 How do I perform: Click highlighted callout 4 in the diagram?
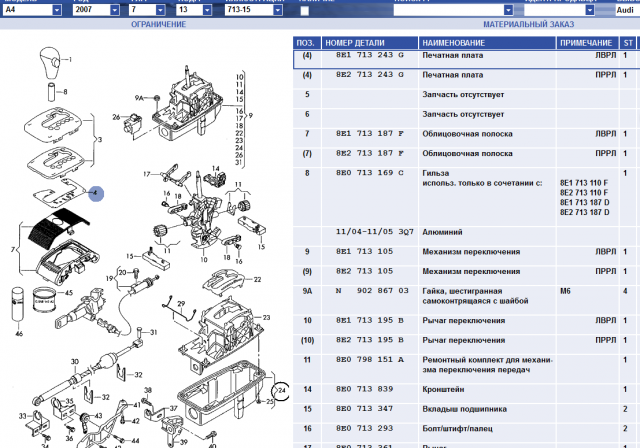pos(96,193)
